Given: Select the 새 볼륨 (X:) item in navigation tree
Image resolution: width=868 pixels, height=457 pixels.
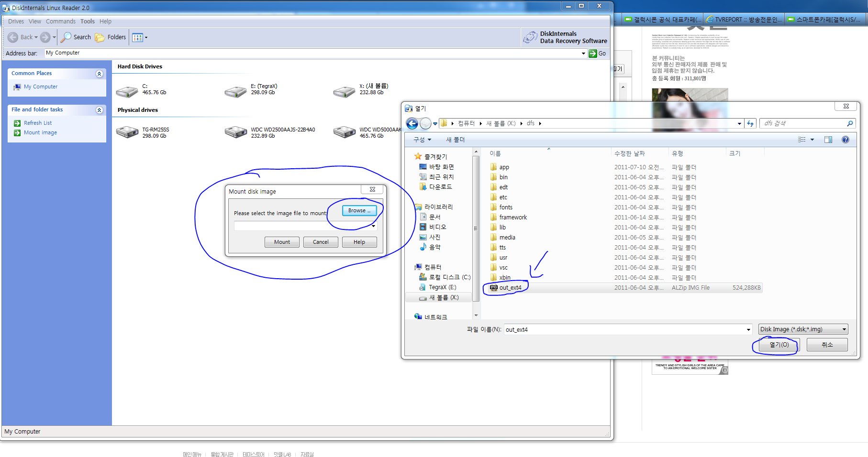Looking at the screenshot, I should pyautogui.click(x=444, y=297).
